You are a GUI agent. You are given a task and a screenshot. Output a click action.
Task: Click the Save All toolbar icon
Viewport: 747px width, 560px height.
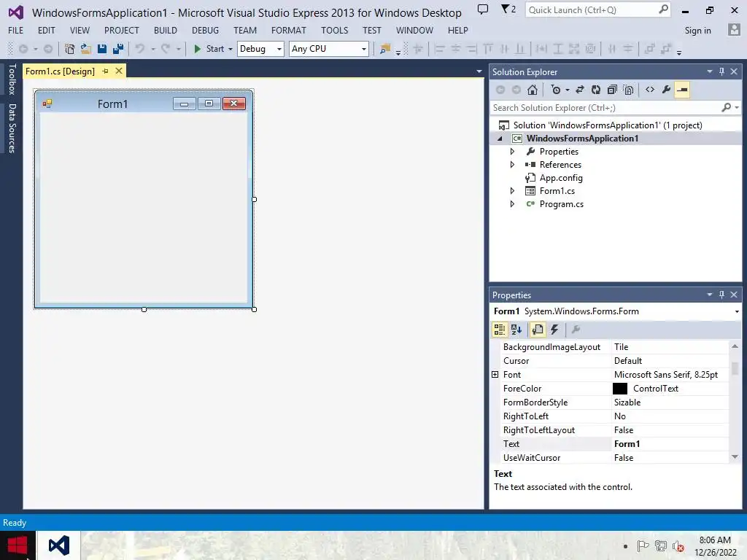(x=118, y=49)
